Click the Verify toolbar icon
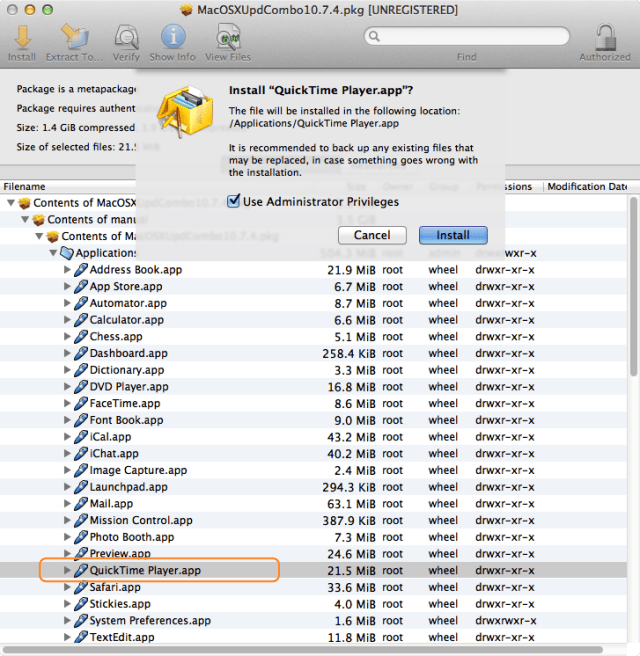This screenshot has height=656, width=640. (126, 38)
